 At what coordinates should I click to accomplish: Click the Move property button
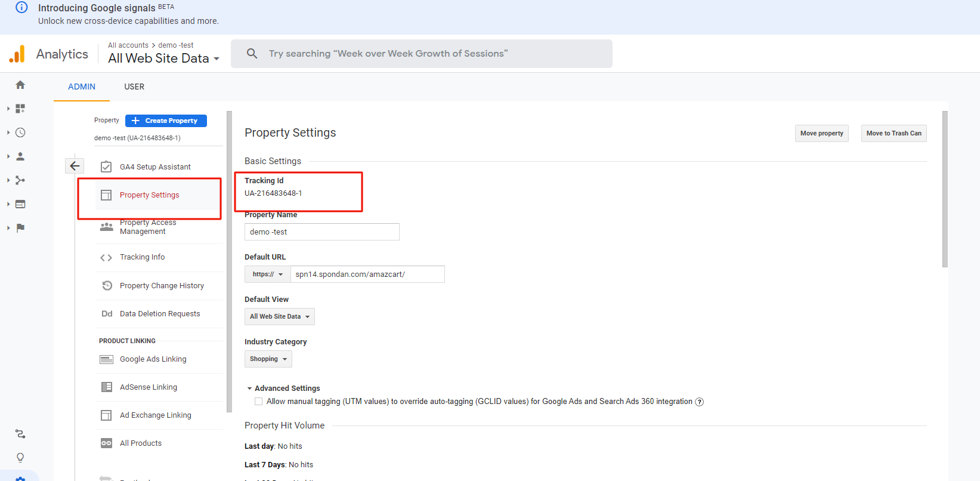[x=821, y=134]
